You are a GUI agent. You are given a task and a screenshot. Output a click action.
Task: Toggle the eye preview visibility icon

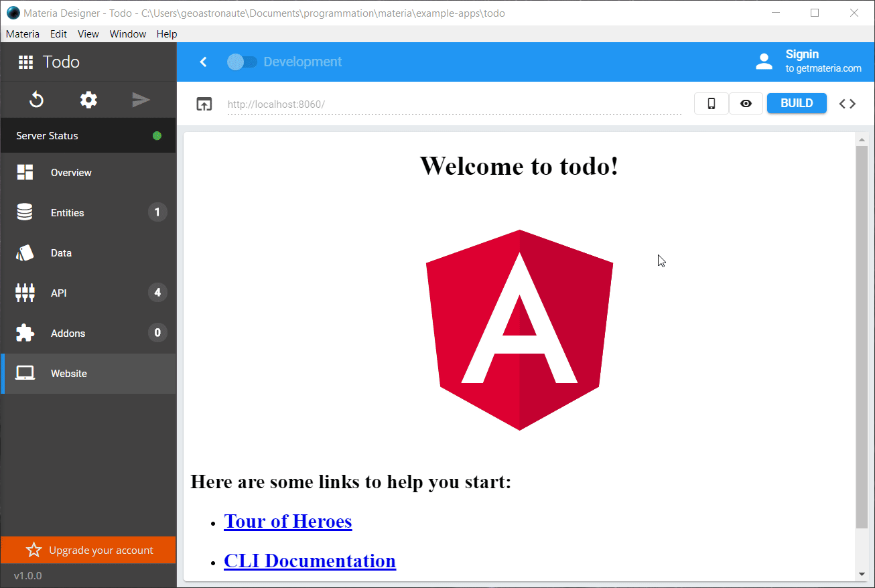pos(746,103)
